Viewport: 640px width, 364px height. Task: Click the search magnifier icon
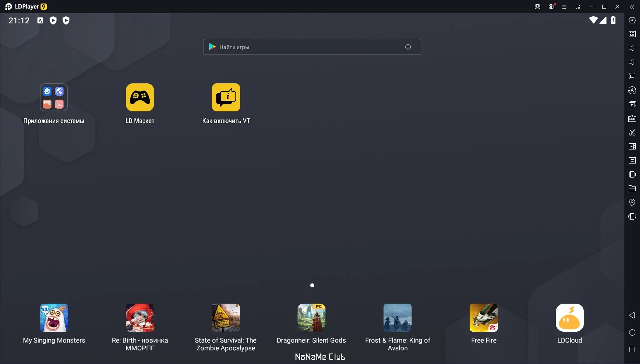[x=408, y=47]
